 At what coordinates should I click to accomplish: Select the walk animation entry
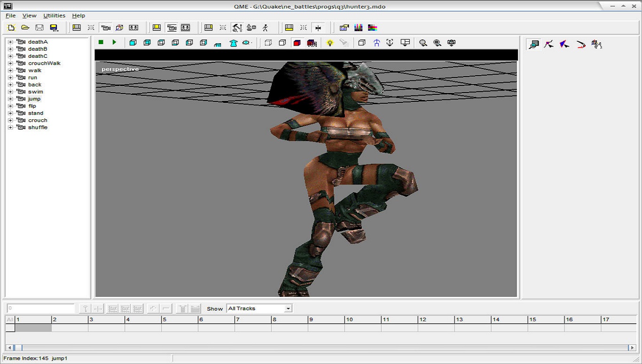pyautogui.click(x=35, y=70)
